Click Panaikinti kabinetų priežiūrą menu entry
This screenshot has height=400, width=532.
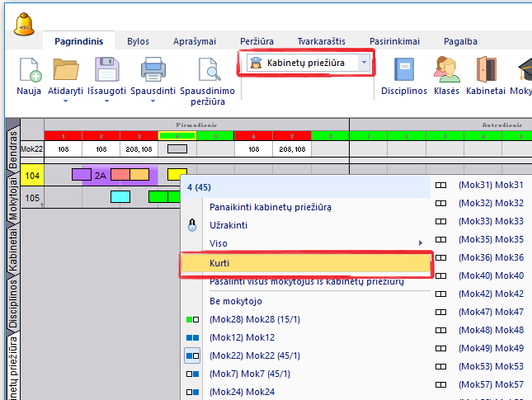coord(271,207)
